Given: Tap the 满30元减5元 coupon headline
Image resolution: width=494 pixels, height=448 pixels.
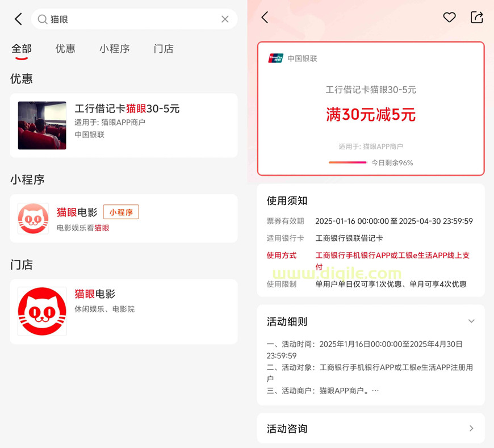Looking at the screenshot, I should point(371,114).
